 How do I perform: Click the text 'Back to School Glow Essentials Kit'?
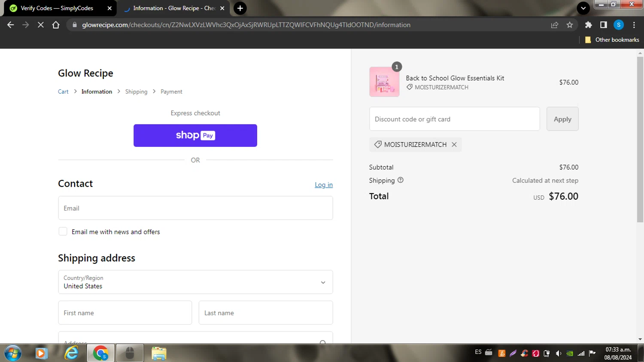tap(455, 78)
